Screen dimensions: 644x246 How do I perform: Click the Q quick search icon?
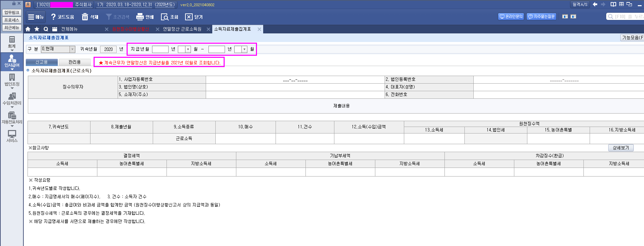coord(46,29)
